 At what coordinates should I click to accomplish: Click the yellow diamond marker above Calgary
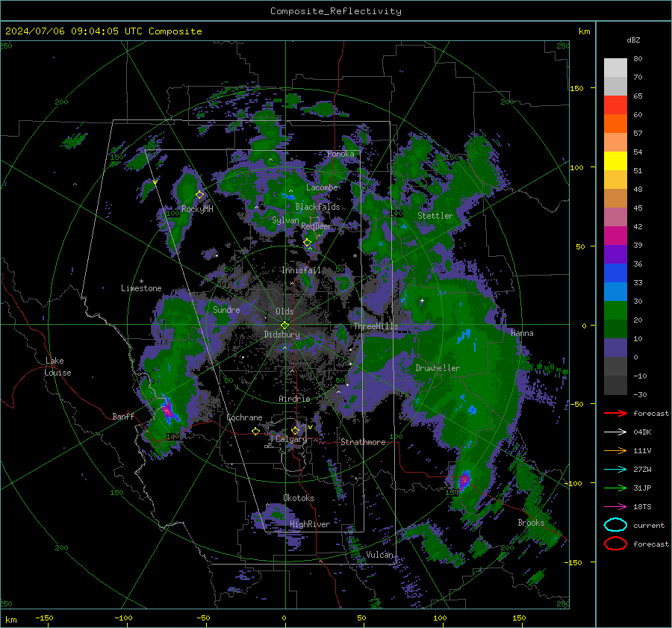pos(295,430)
